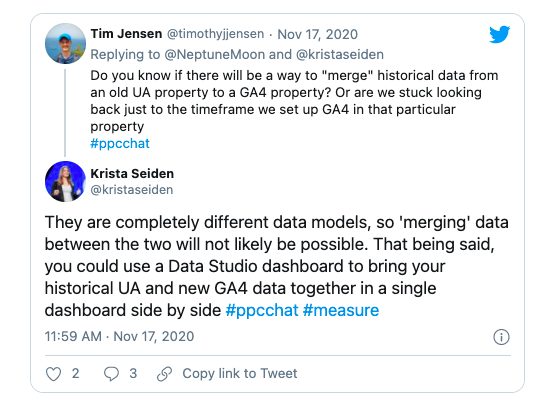Open Krista Seiden's profile picture

pyautogui.click(x=65, y=181)
